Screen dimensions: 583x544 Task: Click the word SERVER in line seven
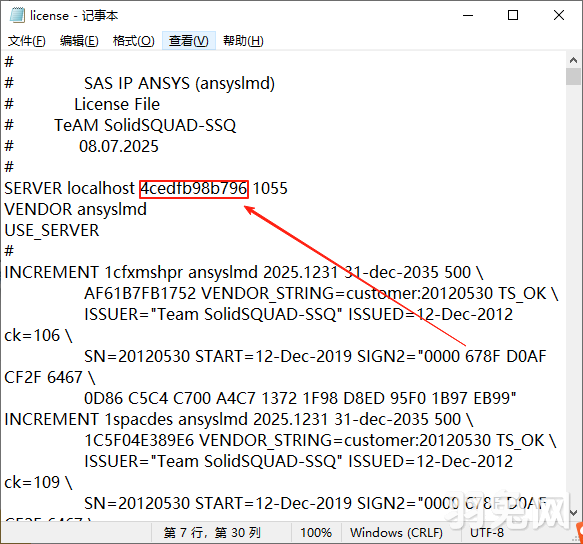coord(33,189)
